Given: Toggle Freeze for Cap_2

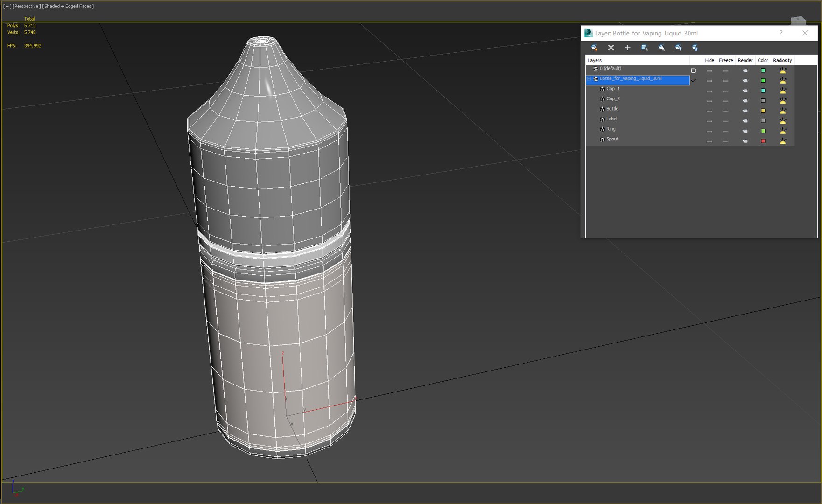Looking at the screenshot, I should (x=726, y=101).
